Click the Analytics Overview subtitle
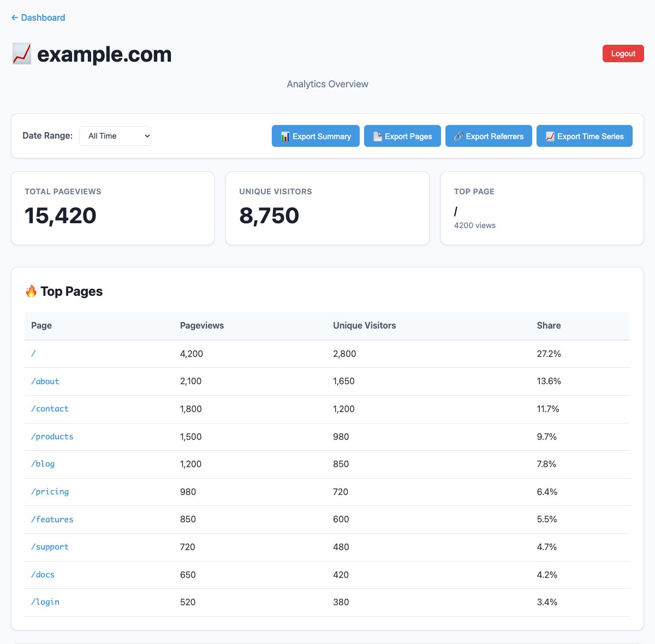The image size is (655, 644). tap(327, 84)
